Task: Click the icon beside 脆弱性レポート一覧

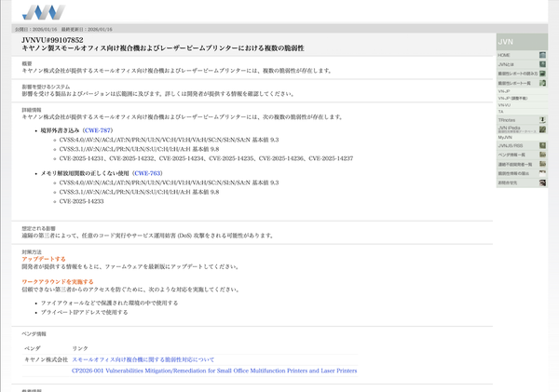Action: pyautogui.click(x=542, y=83)
